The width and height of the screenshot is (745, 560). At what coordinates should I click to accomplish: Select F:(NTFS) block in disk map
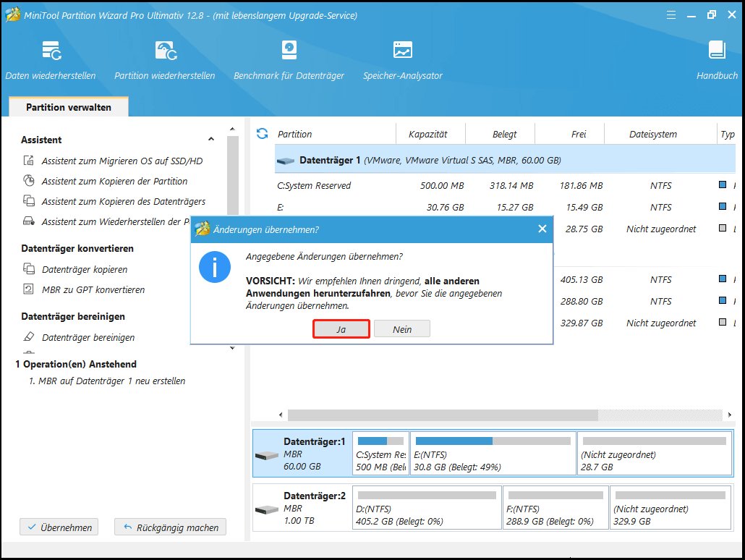coord(555,508)
